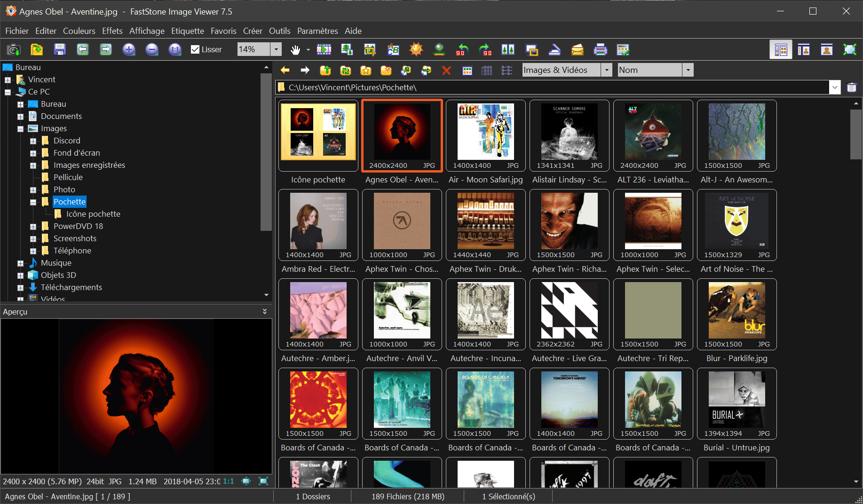The height and width of the screenshot is (504, 863).
Task: Rotate image left 90 degrees
Action: point(462,49)
